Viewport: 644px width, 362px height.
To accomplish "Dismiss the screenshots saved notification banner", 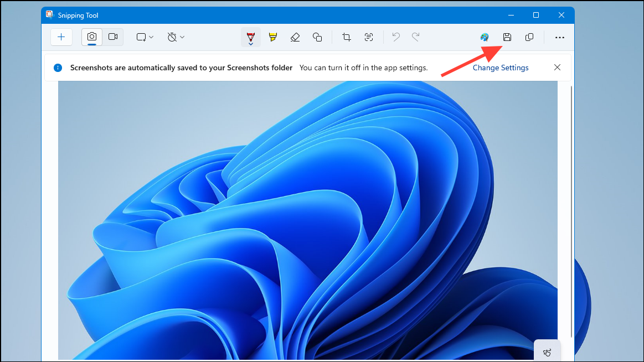I will pos(557,67).
